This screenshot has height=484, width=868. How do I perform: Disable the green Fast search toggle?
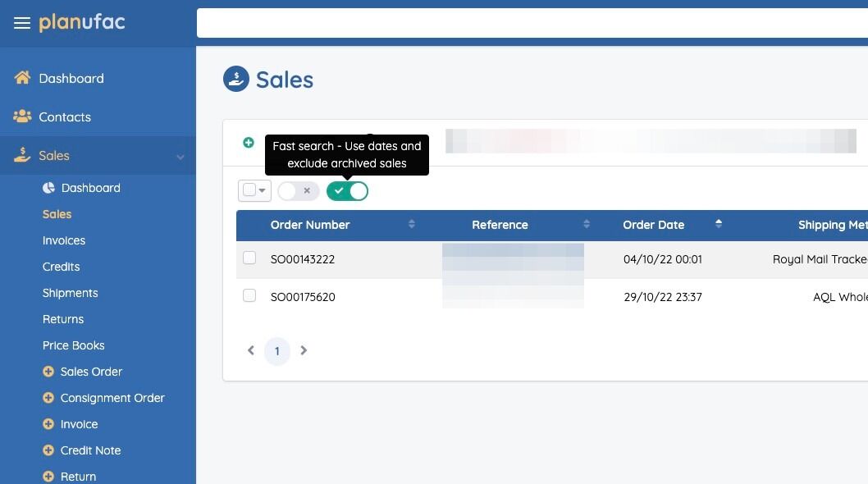347,191
